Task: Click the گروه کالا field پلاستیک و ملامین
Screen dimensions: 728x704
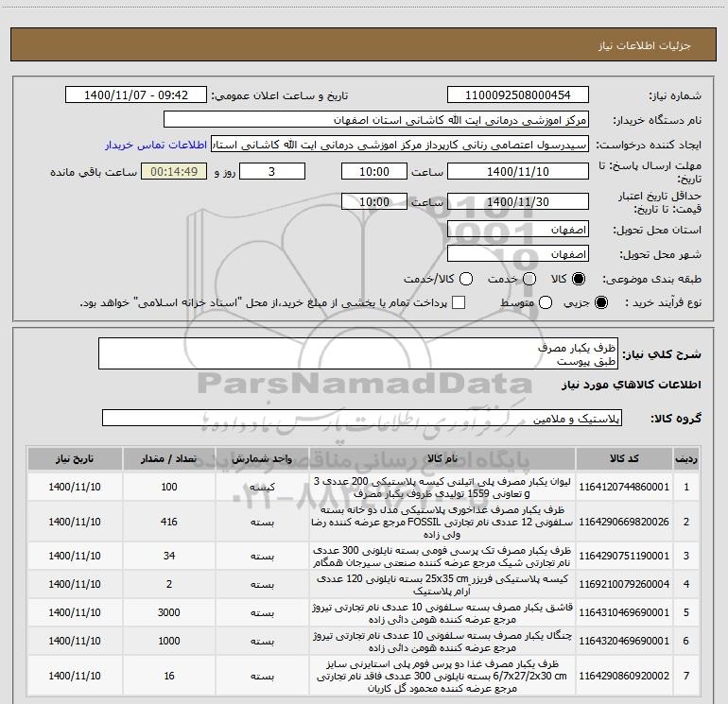Action: pyautogui.click(x=362, y=418)
